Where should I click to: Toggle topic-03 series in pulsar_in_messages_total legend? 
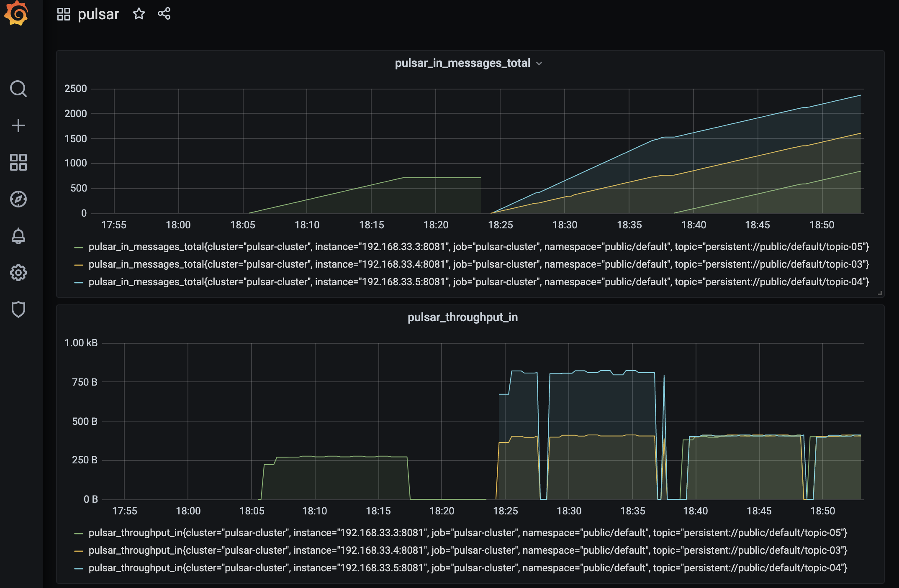pyautogui.click(x=479, y=264)
